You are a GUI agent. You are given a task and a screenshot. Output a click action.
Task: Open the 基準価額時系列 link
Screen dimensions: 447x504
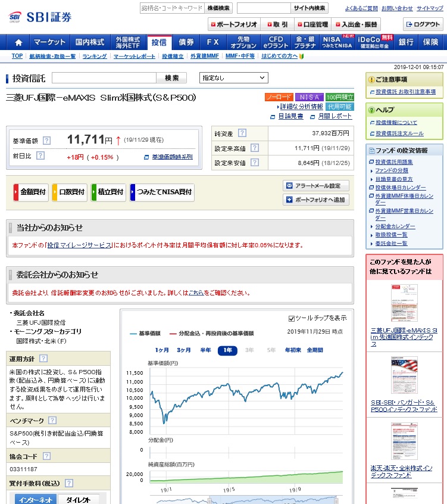click(172, 157)
